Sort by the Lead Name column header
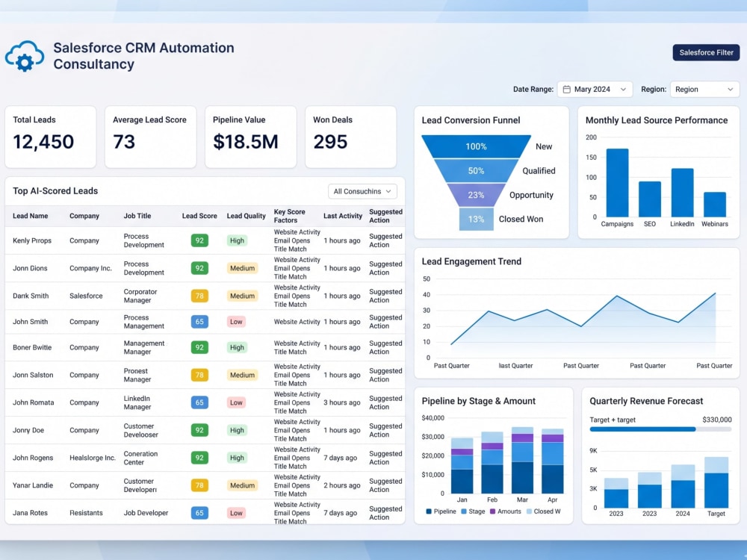The width and height of the screenshot is (747, 560). [x=31, y=216]
